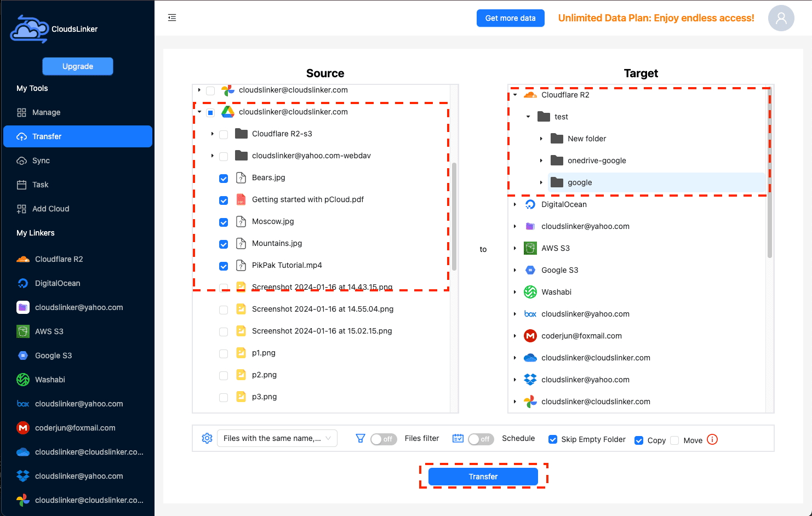Image resolution: width=812 pixels, height=516 pixels.
Task: Expand Google S3 in Target tree
Action: [515, 270]
